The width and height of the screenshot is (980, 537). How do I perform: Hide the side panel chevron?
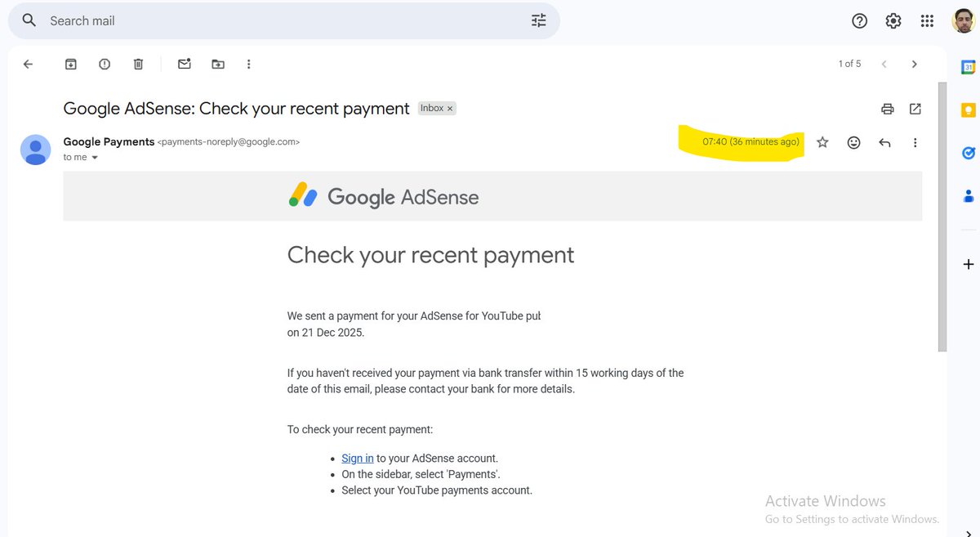(969, 532)
